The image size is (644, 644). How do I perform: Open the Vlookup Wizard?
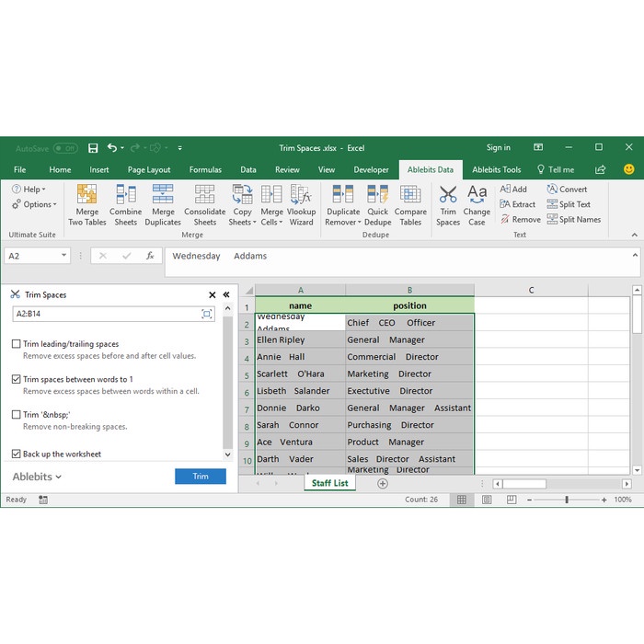tap(301, 205)
